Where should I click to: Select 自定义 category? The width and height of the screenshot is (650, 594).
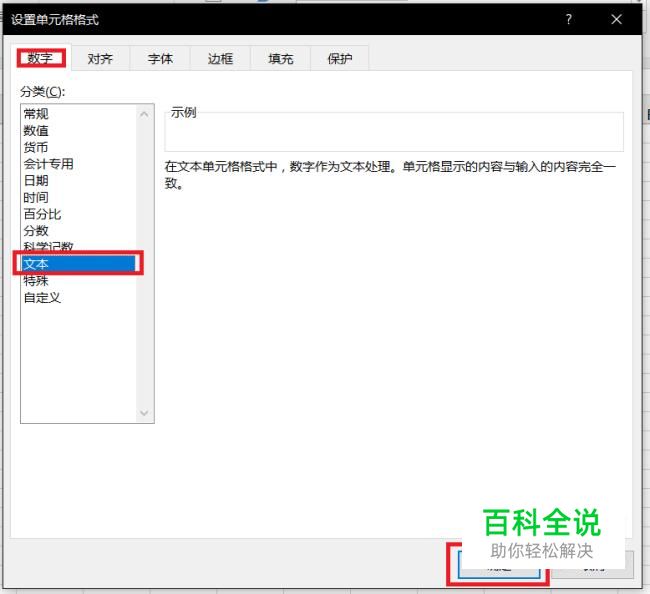pos(79,297)
